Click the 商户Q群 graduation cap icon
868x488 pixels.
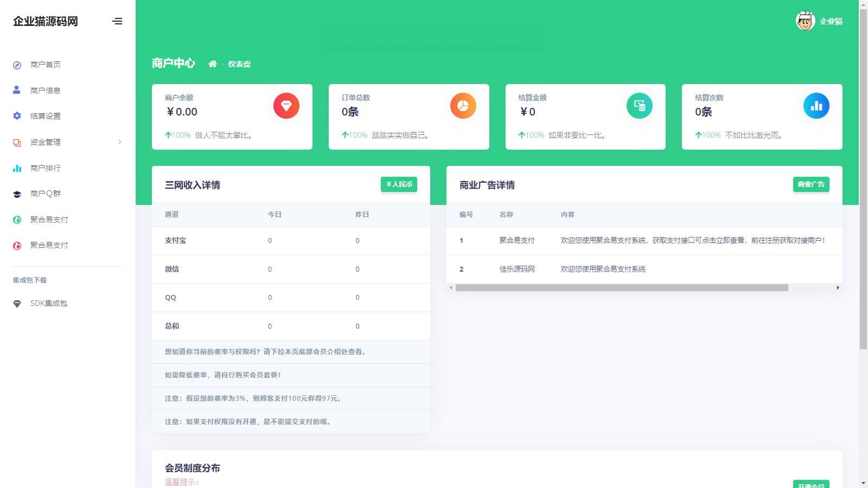pyautogui.click(x=17, y=194)
